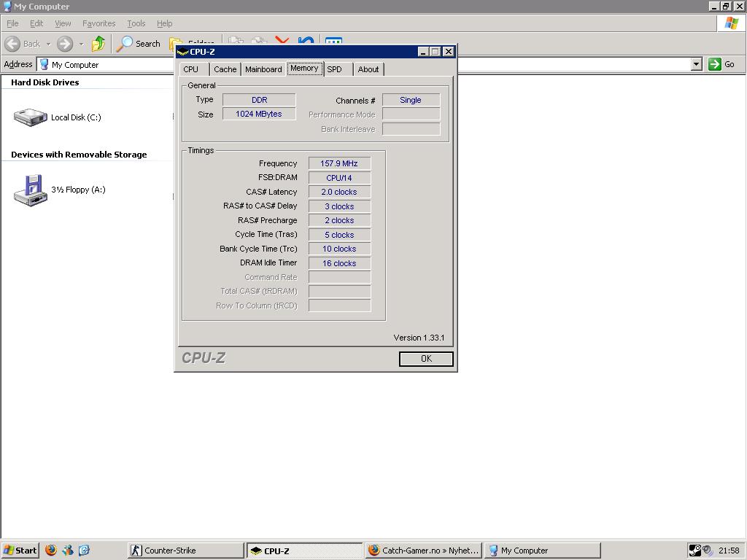The image size is (747, 560).
Task: Click the Version 1.33.1 text
Action: point(419,338)
